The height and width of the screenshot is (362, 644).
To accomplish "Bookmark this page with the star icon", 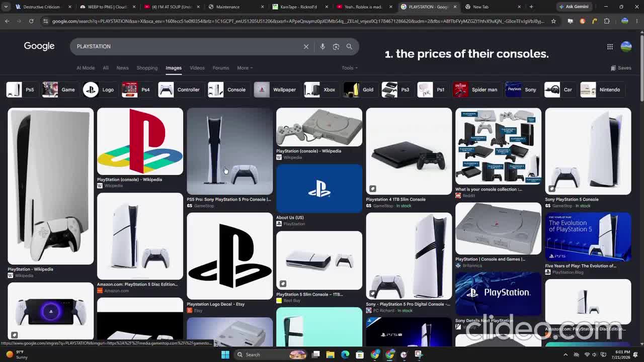I will click(553, 21).
